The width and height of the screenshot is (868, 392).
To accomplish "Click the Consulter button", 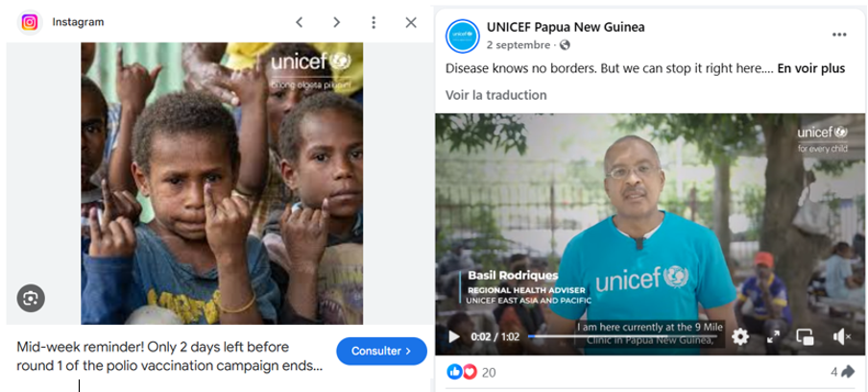I will coord(381,351).
